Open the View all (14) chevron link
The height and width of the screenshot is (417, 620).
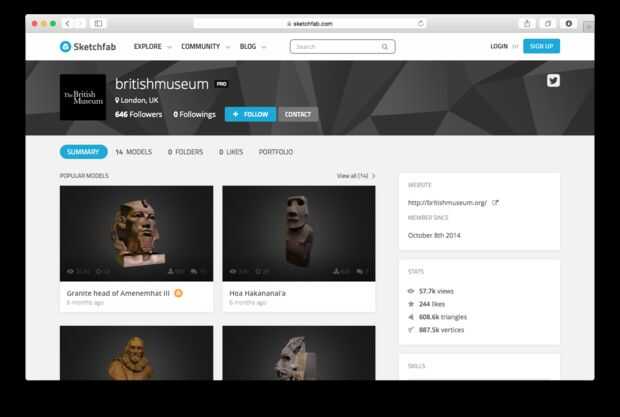click(356, 176)
